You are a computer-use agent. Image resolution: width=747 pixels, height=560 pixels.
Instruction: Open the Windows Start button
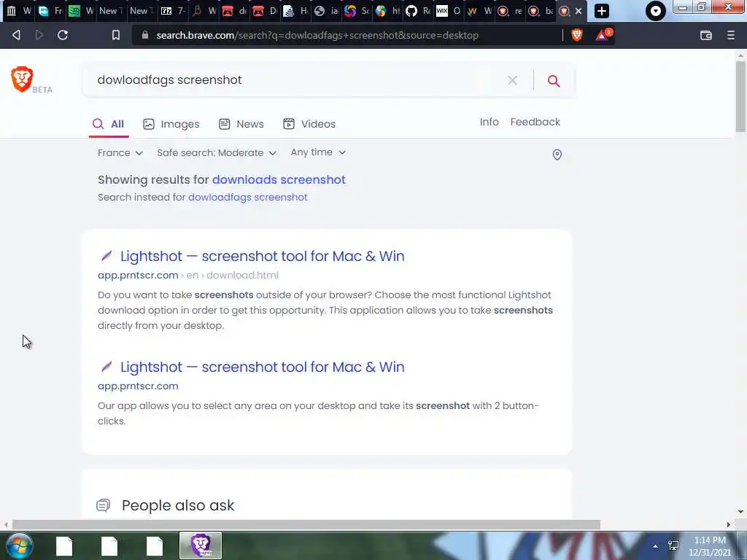point(20,545)
